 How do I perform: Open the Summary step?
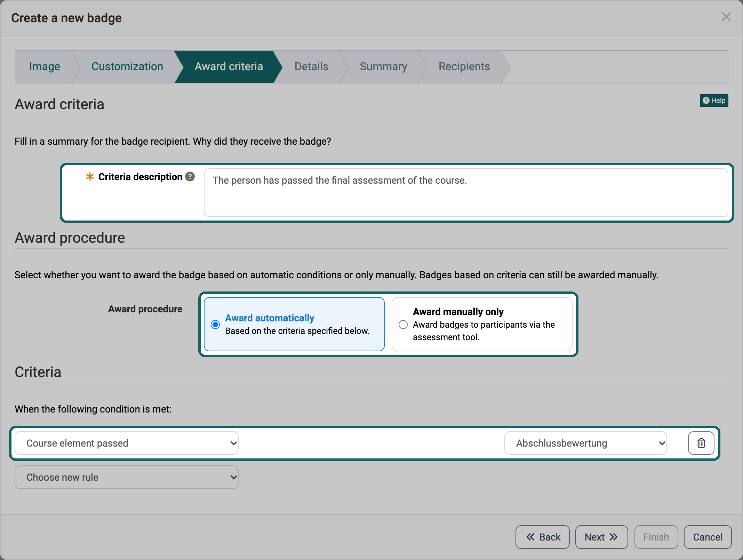pos(383,66)
